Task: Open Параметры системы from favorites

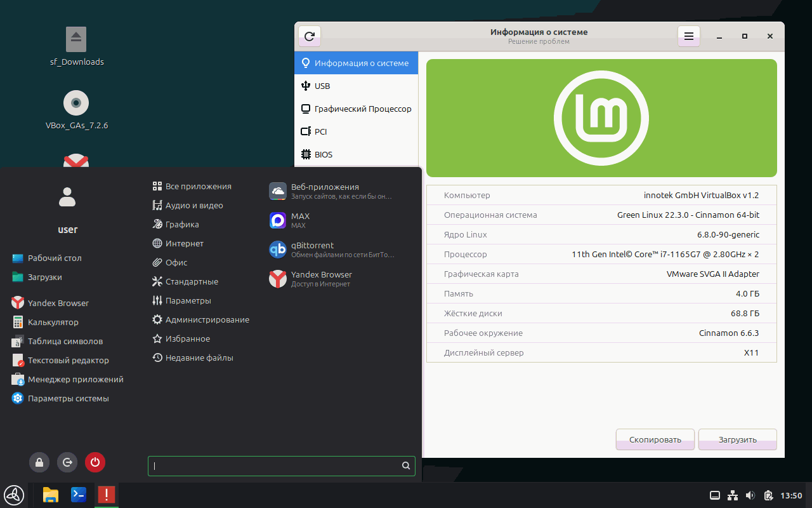Action: click(68, 398)
